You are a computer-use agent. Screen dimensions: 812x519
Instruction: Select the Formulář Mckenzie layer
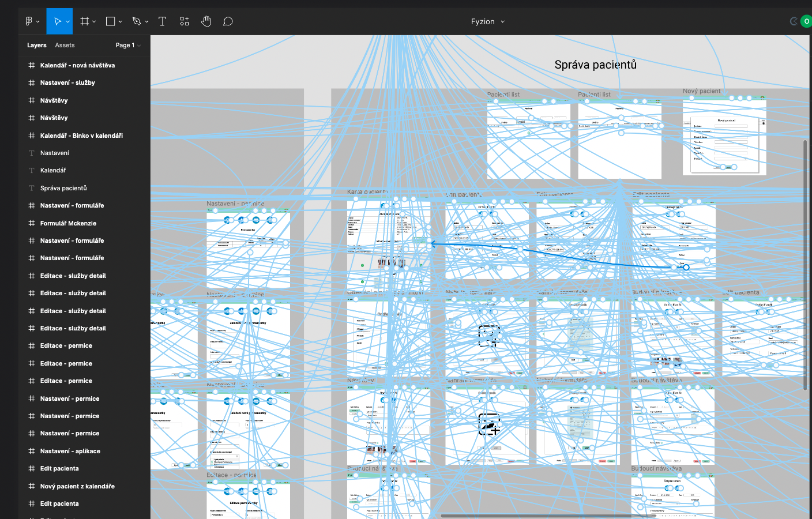(x=68, y=223)
